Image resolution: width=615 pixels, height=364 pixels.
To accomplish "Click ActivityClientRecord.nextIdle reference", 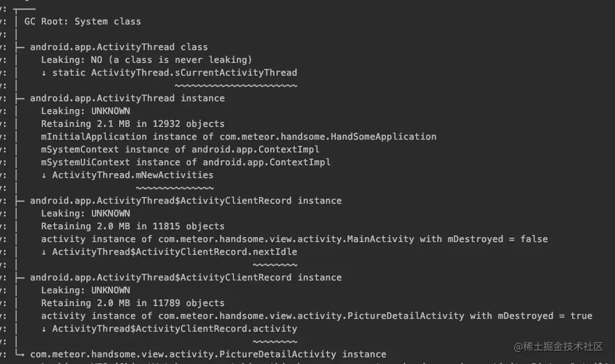I will (x=174, y=252).
